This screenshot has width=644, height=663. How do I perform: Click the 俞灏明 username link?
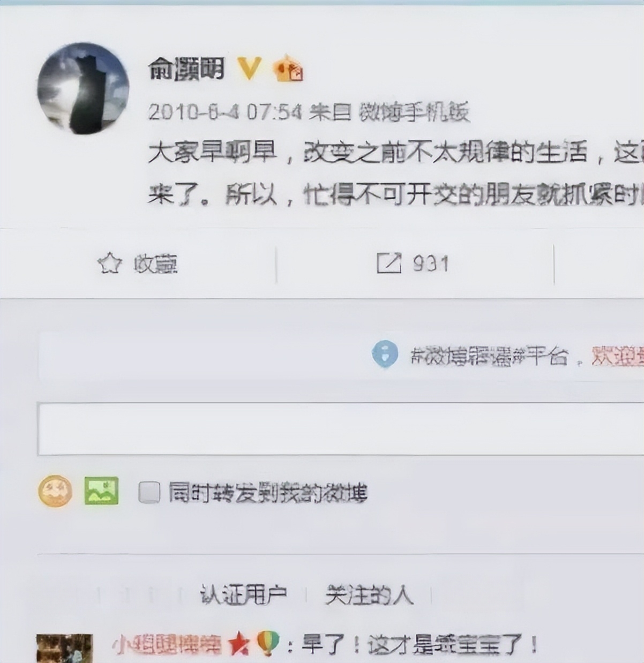[186, 70]
